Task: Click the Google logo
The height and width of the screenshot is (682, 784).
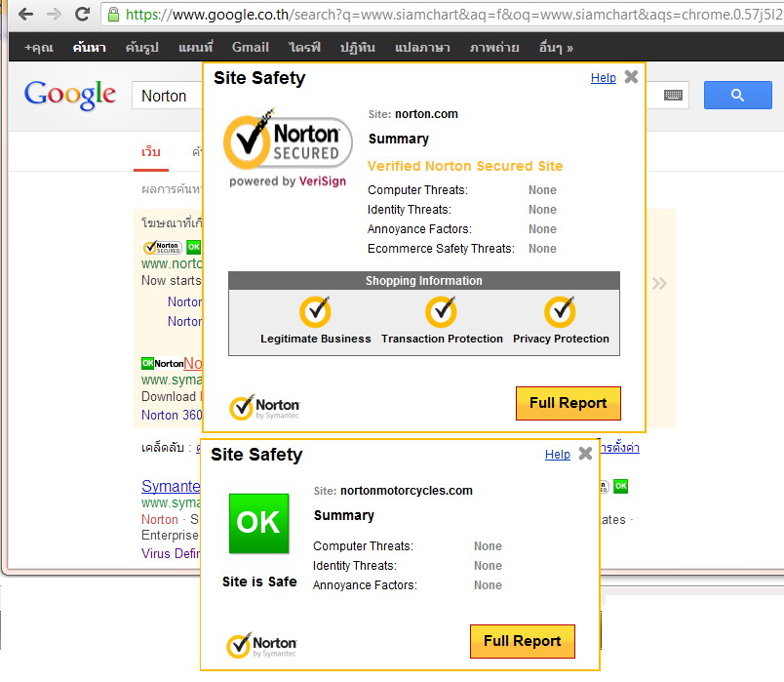Action: coord(70,94)
